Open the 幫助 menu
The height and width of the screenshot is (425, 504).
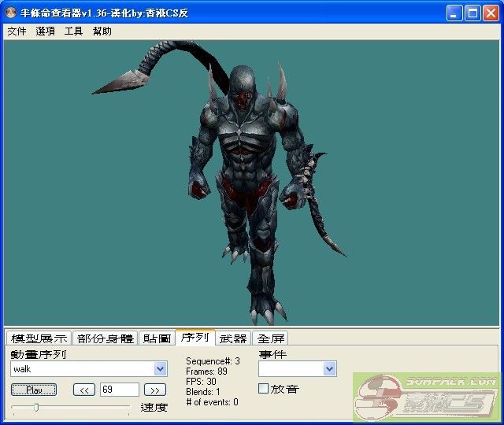[x=102, y=31]
